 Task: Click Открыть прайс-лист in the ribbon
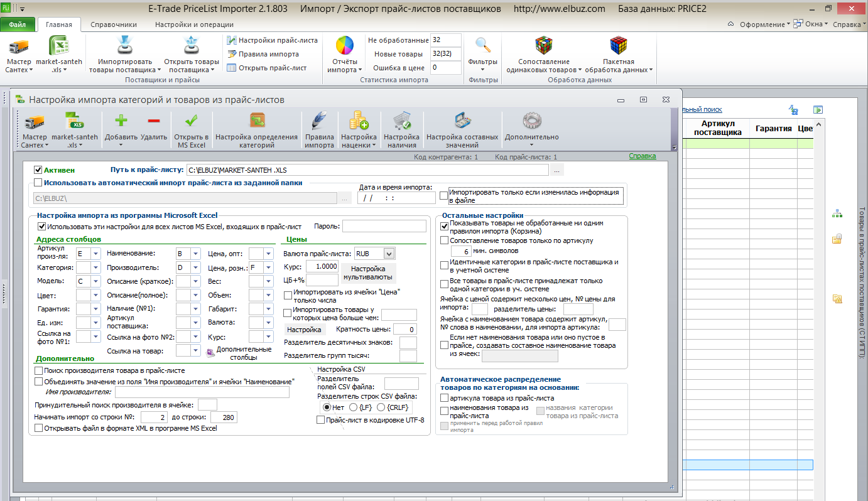pos(267,68)
